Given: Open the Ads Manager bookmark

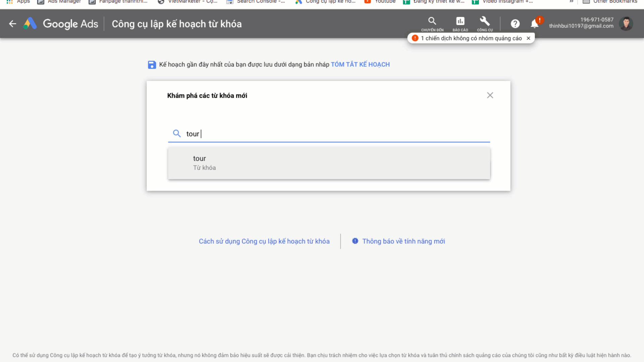Looking at the screenshot, I should [x=59, y=2].
